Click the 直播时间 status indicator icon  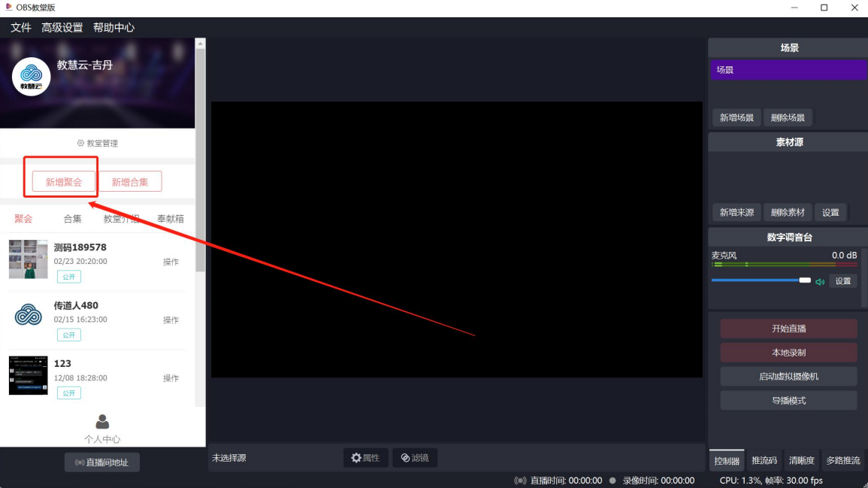click(x=519, y=480)
